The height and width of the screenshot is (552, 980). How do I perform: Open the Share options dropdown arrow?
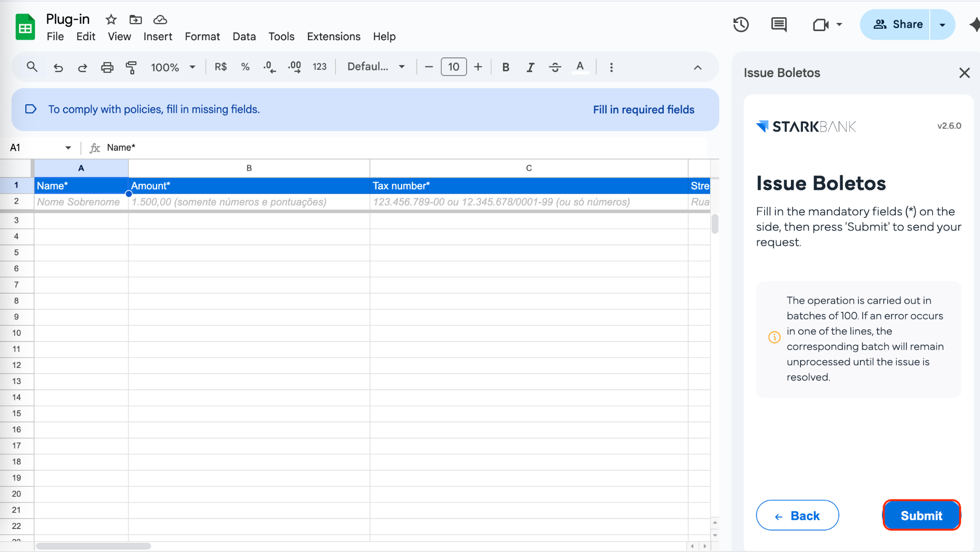[942, 24]
